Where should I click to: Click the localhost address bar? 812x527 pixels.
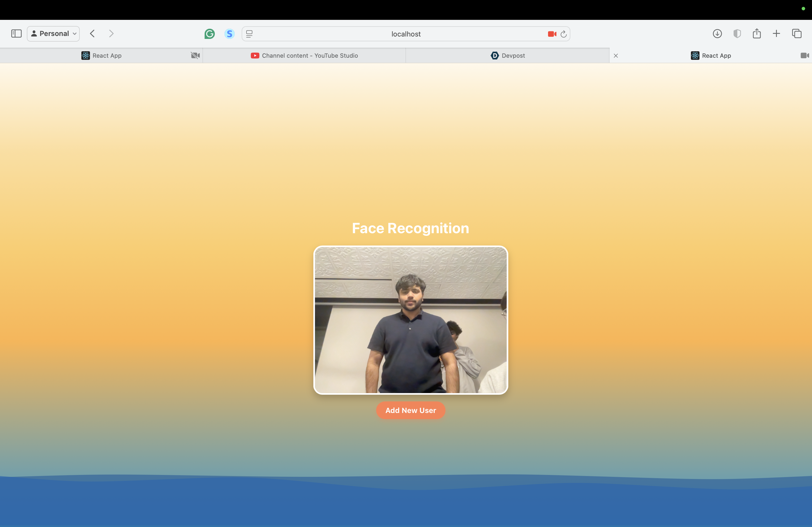pyautogui.click(x=406, y=34)
